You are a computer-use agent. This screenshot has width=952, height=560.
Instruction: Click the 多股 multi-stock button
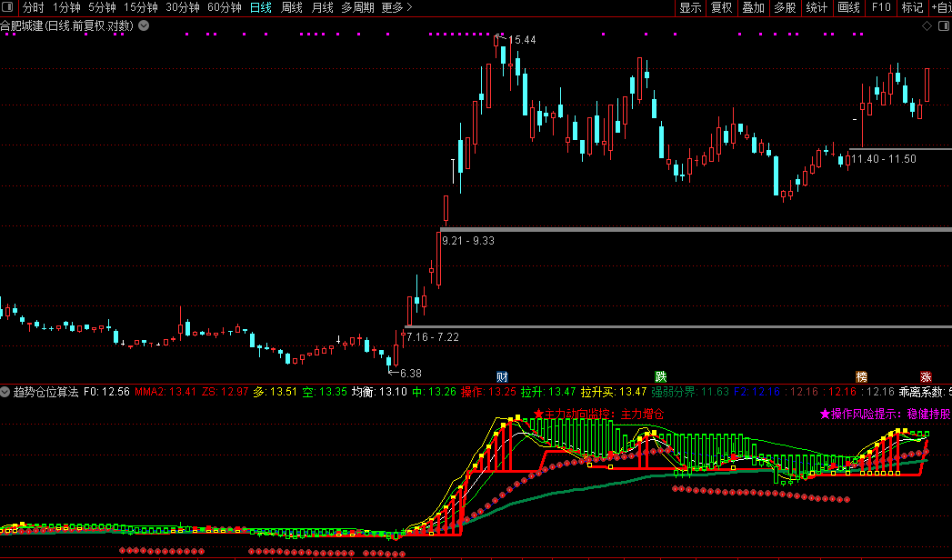point(785,7)
